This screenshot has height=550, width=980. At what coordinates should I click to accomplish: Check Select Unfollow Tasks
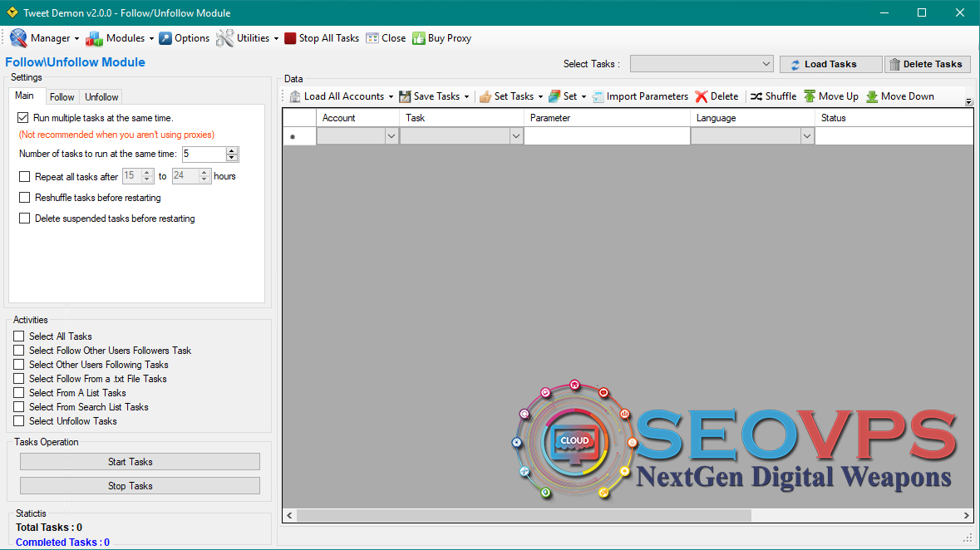tap(19, 421)
